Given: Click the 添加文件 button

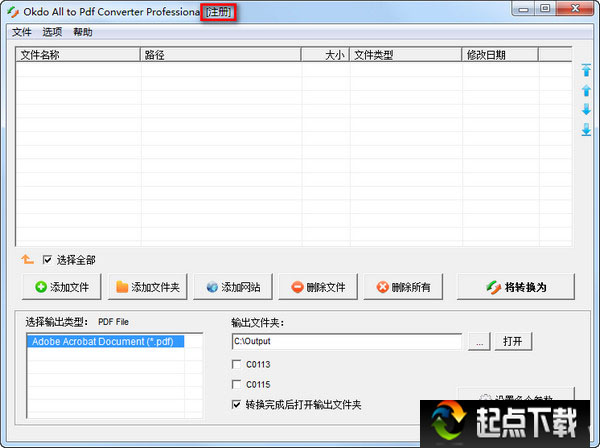Looking at the screenshot, I should coord(62,287).
